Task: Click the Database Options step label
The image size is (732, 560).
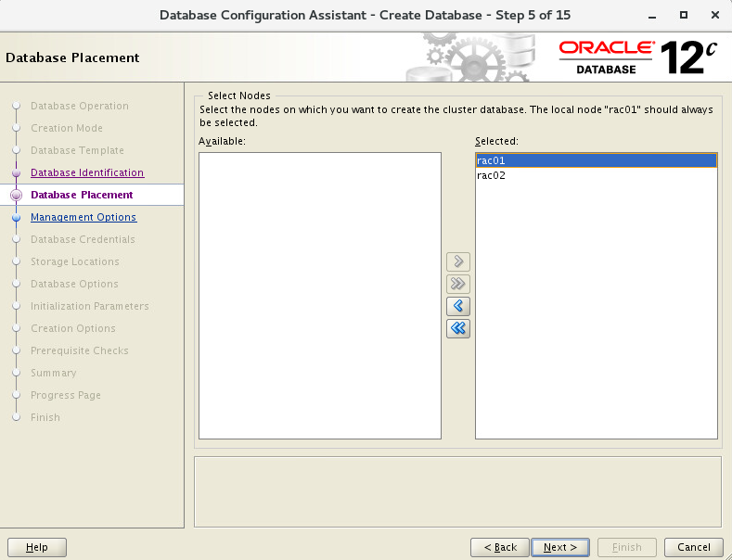Action: tap(74, 284)
